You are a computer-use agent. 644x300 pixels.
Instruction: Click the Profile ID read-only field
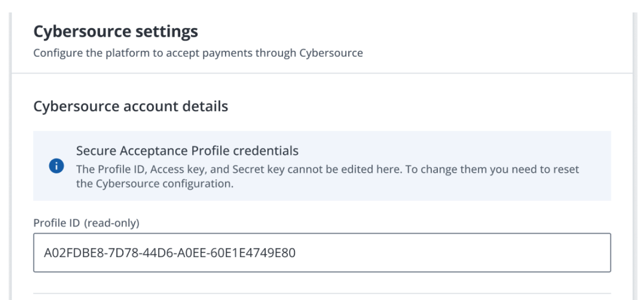click(322, 252)
